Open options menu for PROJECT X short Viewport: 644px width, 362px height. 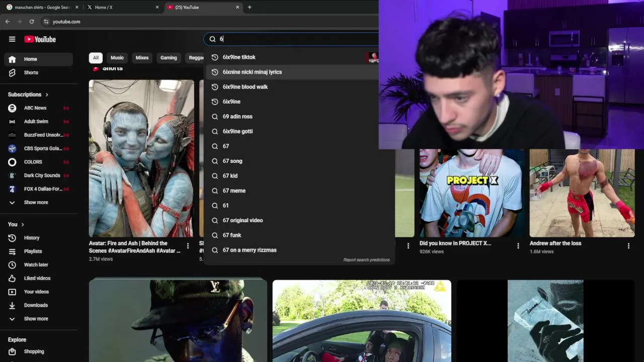pyautogui.click(x=518, y=246)
